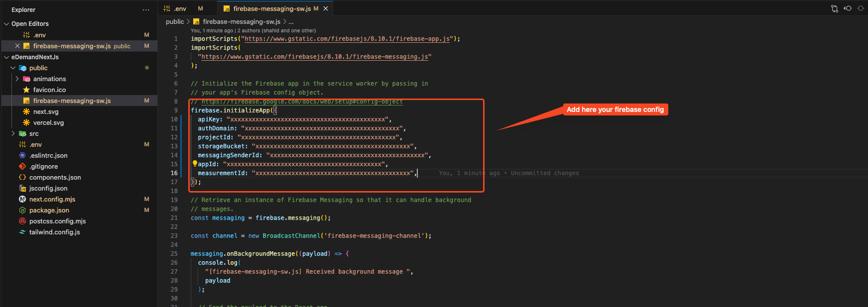
Task: Open the Explorer panel's more actions menu
Action: 145,10
